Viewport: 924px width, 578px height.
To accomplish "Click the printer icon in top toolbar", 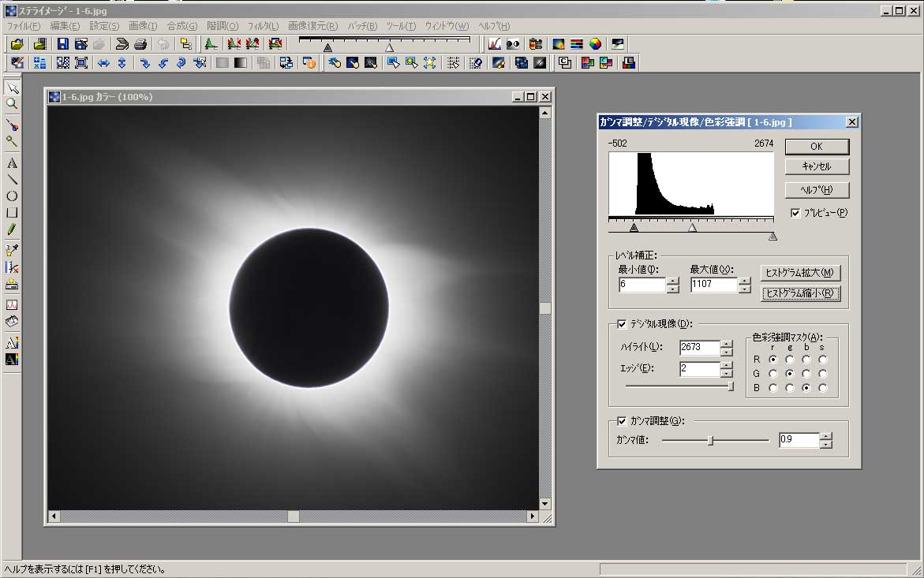I will coord(140,44).
